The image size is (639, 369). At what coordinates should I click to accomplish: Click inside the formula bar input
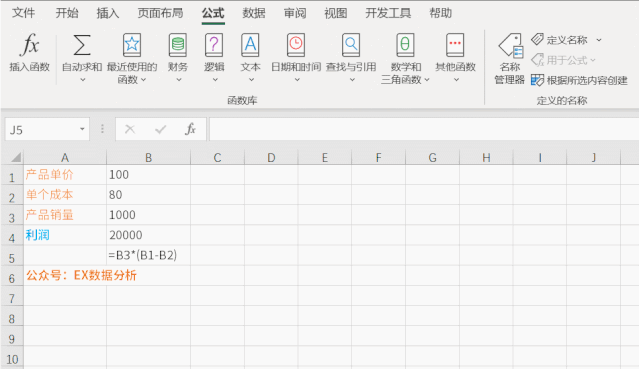tap(424, 129)
